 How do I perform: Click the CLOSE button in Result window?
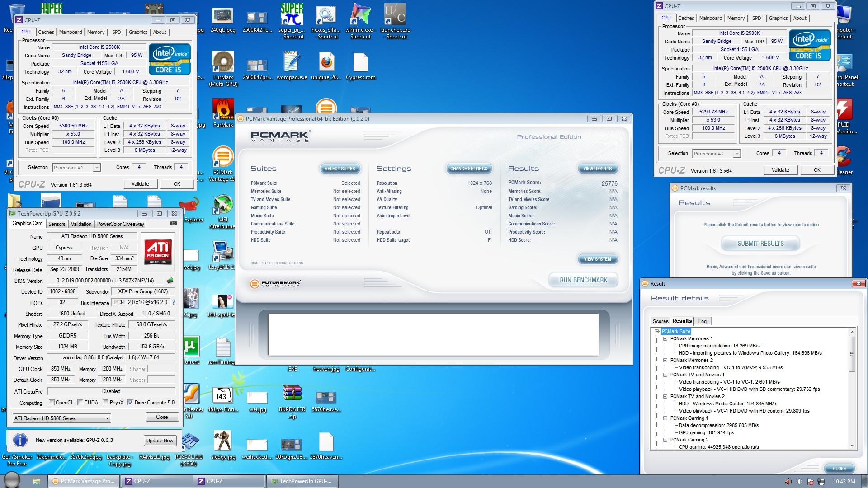tap(839, 469)
